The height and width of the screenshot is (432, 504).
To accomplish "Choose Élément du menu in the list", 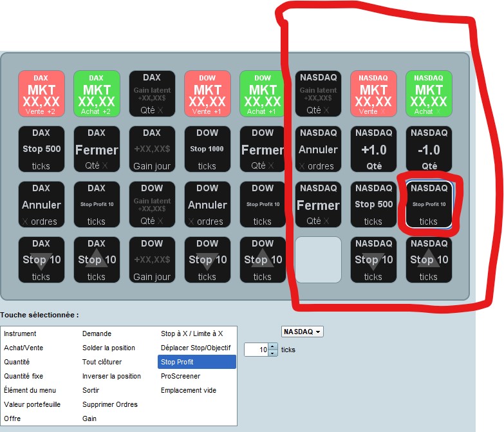I will (x=30, y=390).
